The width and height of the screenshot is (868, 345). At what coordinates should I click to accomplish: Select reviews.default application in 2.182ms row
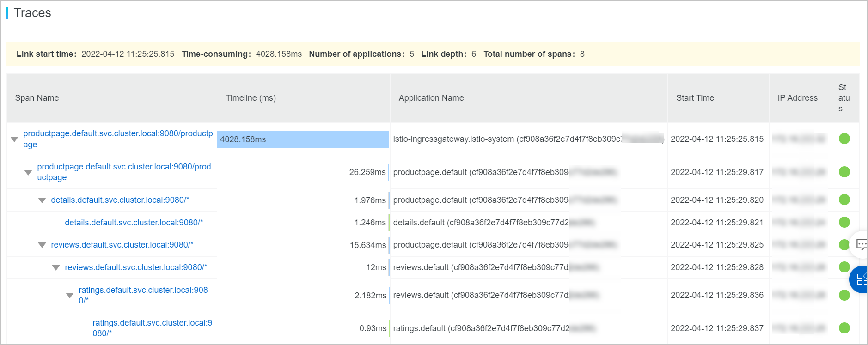495,295
